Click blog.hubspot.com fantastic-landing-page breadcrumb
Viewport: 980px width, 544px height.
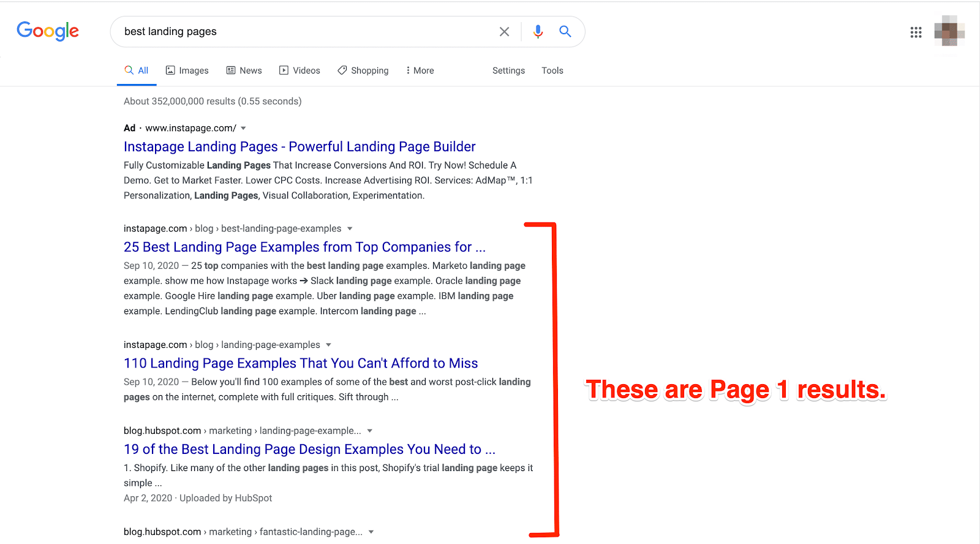pyautogui.click(x=243, y=532)
